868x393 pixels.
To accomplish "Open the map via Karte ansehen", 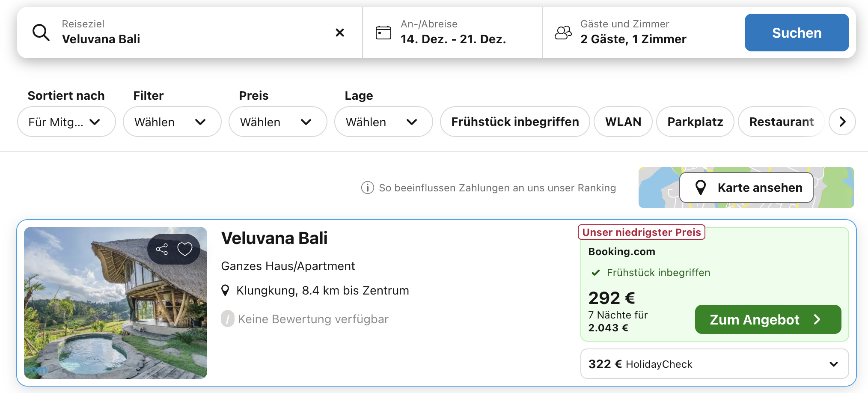I will click(746, 188).
